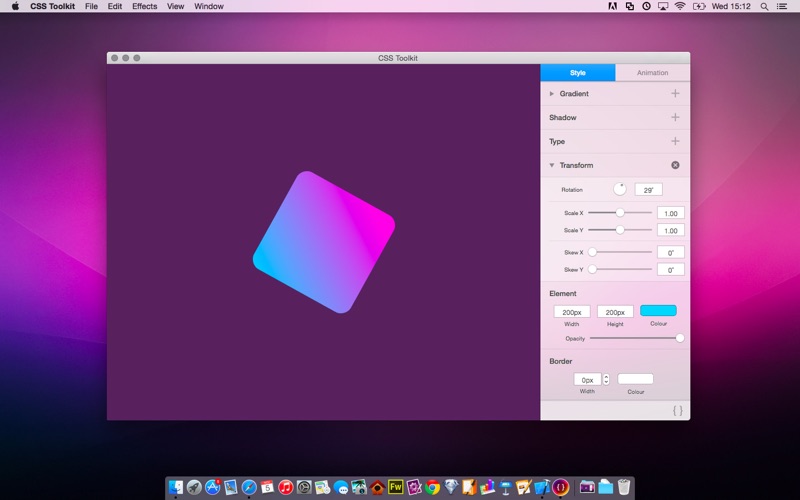The image size is (800, 500).
Task: Click the plus icon next to Shadow
Action: point(675,117)
